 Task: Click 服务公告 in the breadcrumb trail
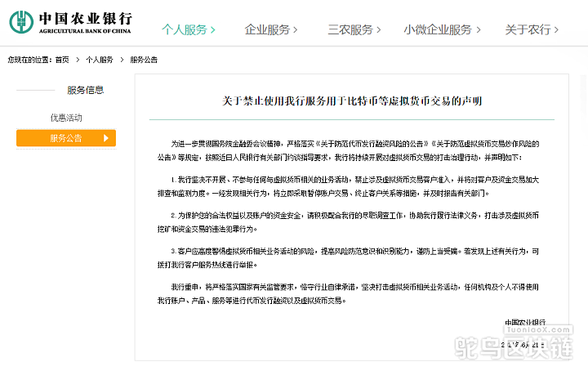click(x=144, y=60)
